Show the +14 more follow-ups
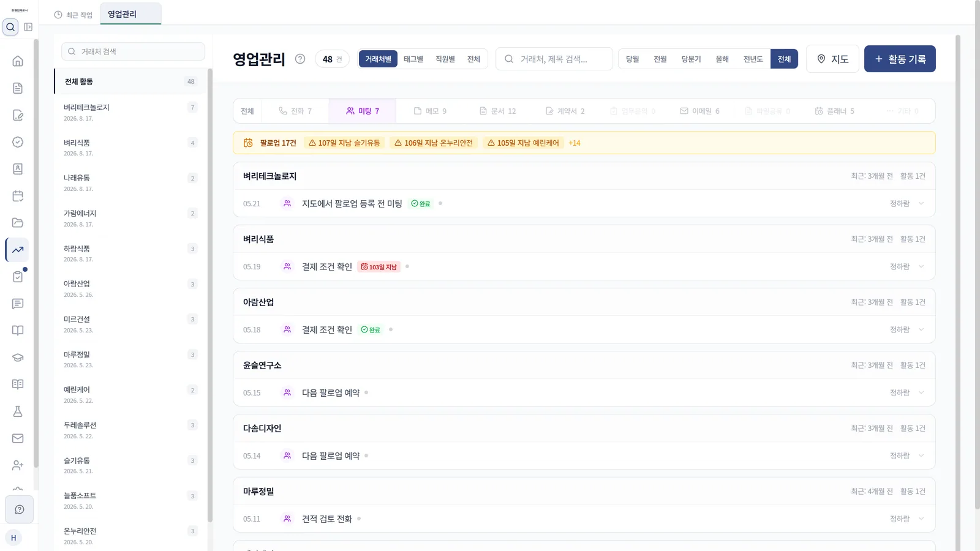The width and height of the screenshot is (980, 551). [575, 143]
